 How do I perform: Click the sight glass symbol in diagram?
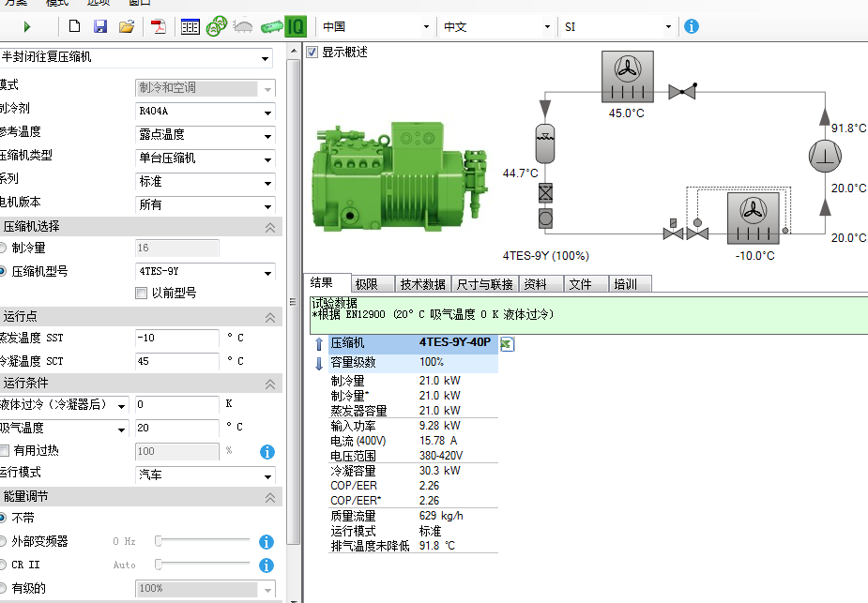tap(545, 219)
